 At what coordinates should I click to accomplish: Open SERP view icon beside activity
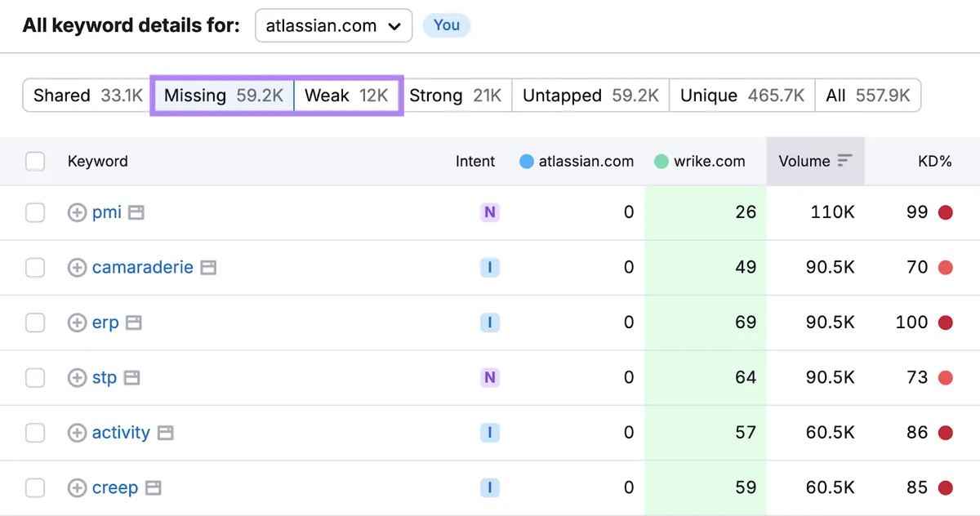click(x=165, y=433)
